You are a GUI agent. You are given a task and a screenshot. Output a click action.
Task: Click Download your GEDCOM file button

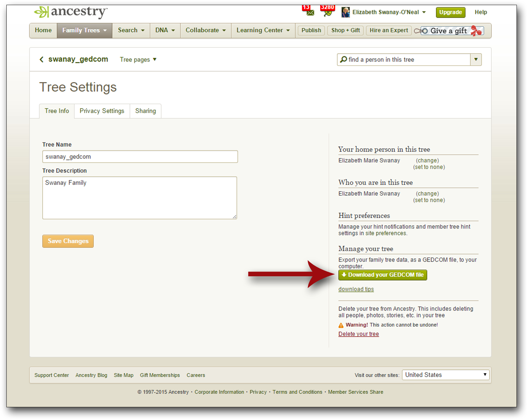pos(383,275)
